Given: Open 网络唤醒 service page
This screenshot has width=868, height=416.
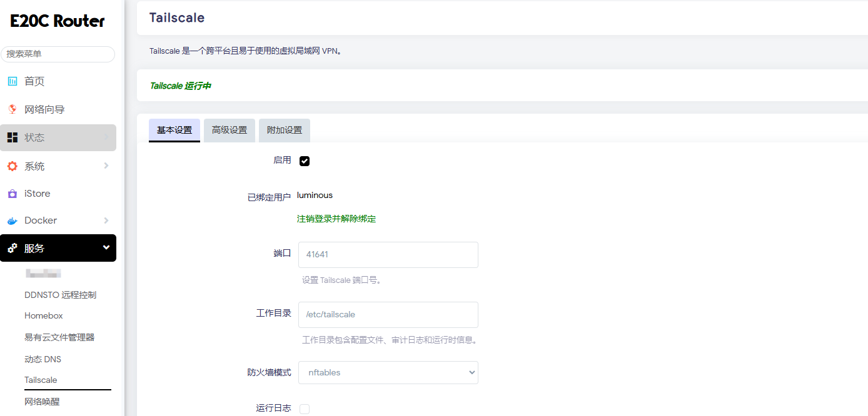Looking at the screenshot, I should coord(42,402).
